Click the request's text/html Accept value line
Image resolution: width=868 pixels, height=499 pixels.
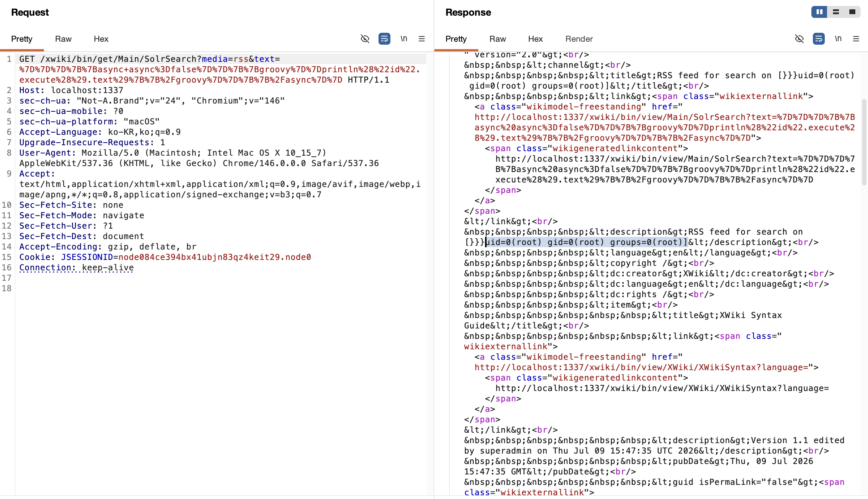click(220, 184)
